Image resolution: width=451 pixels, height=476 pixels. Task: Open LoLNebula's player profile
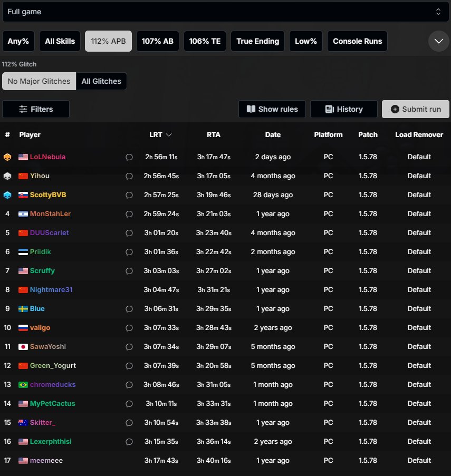pos(47,157)
